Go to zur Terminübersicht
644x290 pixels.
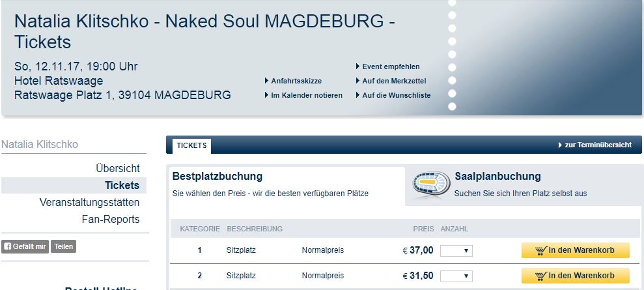597,145
